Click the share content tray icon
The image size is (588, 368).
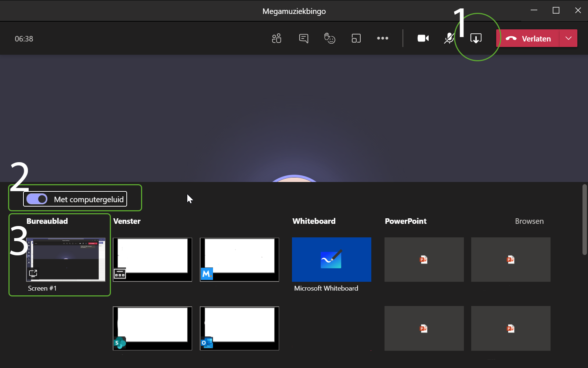476,38
